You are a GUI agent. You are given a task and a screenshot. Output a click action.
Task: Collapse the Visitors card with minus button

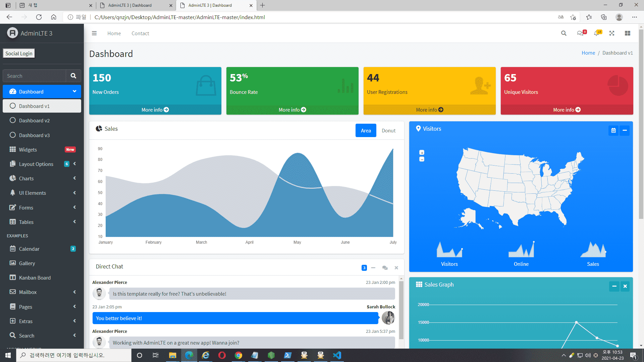point(625,130)
